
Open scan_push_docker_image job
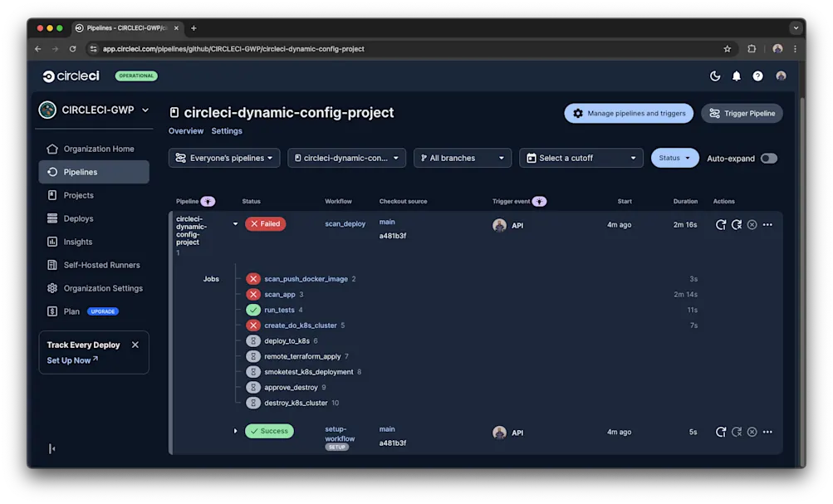point(306,279)
